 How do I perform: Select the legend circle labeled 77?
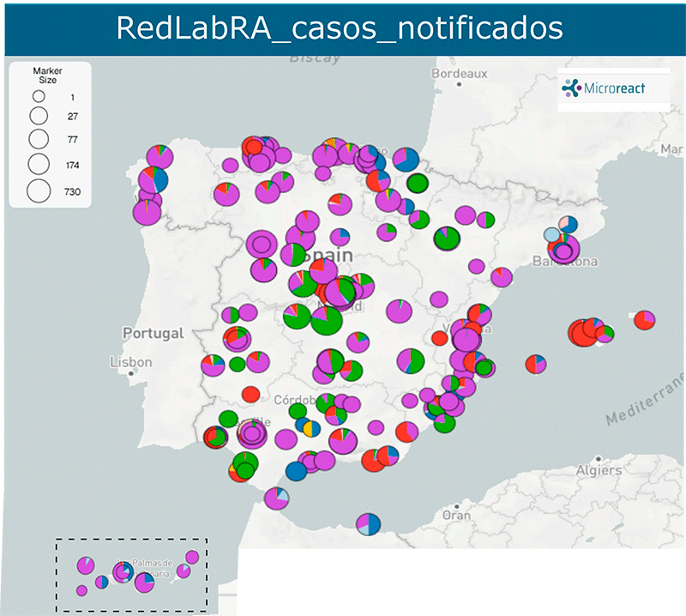pyautogui.click(x=39, y=137)
